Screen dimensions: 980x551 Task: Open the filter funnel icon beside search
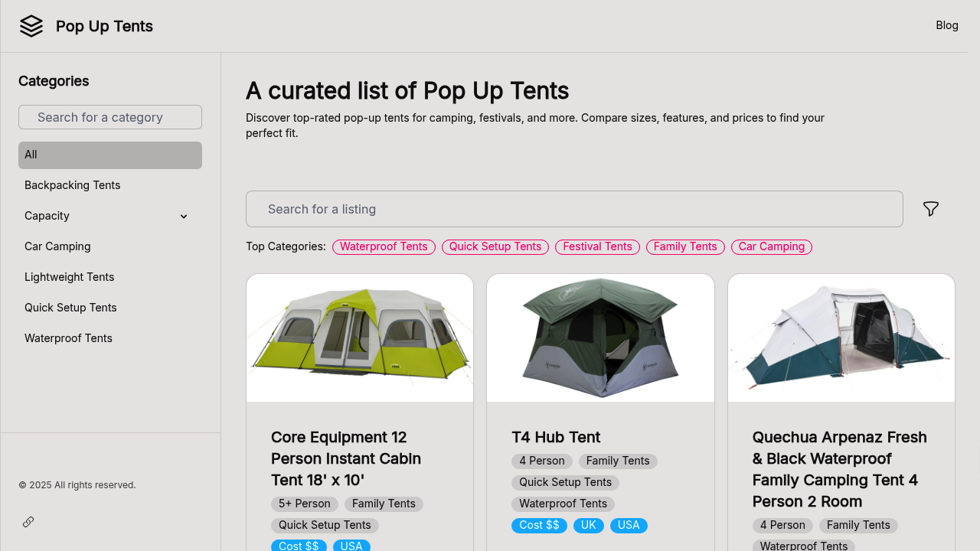930,209
